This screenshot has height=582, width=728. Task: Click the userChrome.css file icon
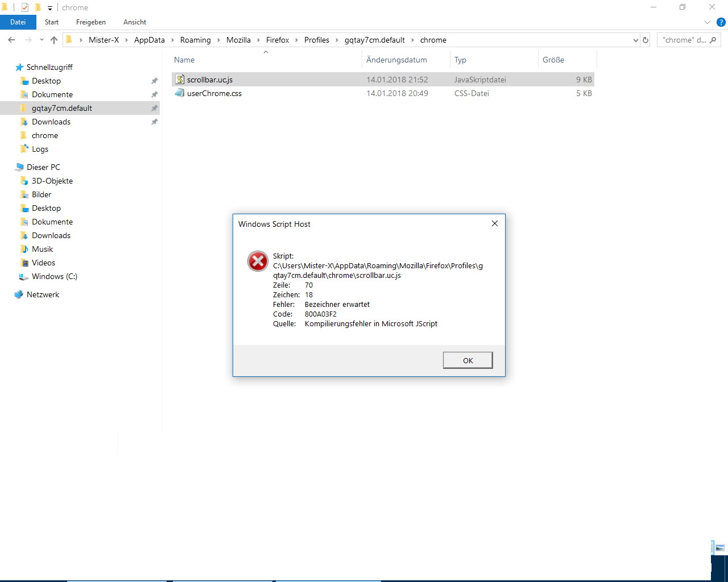pyautogui.click(x=180, y=93)
